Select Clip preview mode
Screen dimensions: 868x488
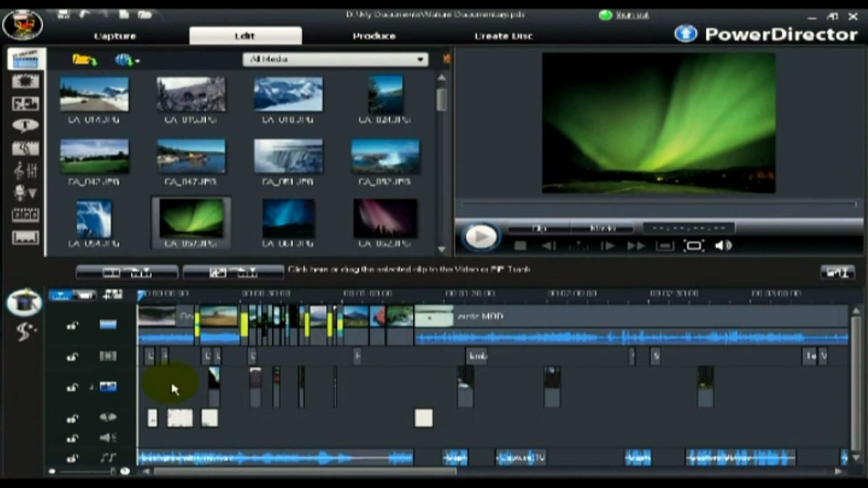540,228
